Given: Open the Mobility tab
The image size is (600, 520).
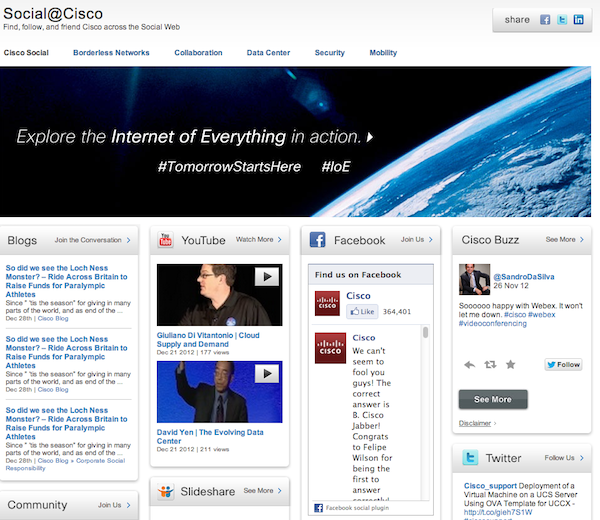Looking at the screenshot, I should click(383, 53).
